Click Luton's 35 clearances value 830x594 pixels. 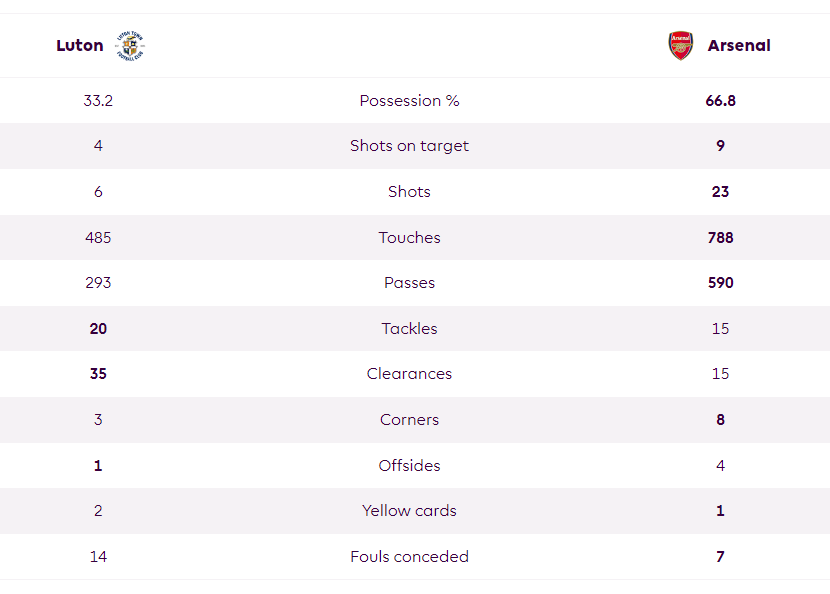point(98,374)
